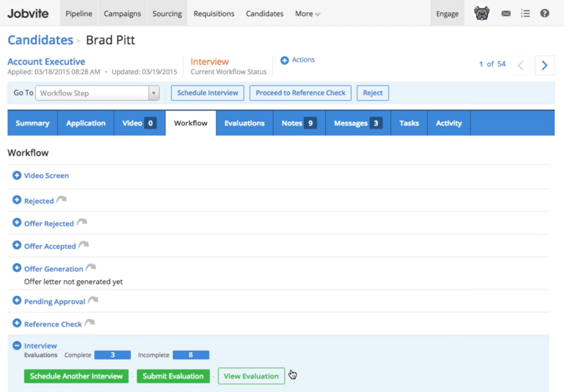Click Schedule Another Interview button
Screen dimensions: 588x392
76,376
